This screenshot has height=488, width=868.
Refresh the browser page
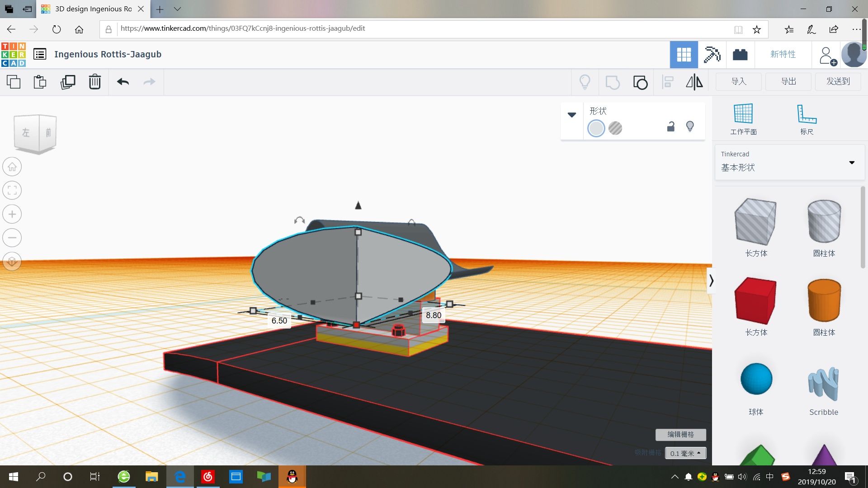[x=57, y=29]
